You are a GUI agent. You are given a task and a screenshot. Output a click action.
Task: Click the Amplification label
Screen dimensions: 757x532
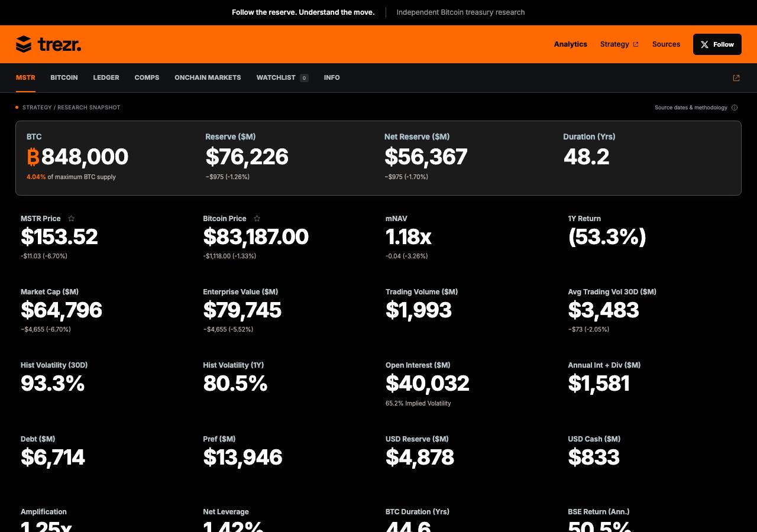(x=44, y=512)
